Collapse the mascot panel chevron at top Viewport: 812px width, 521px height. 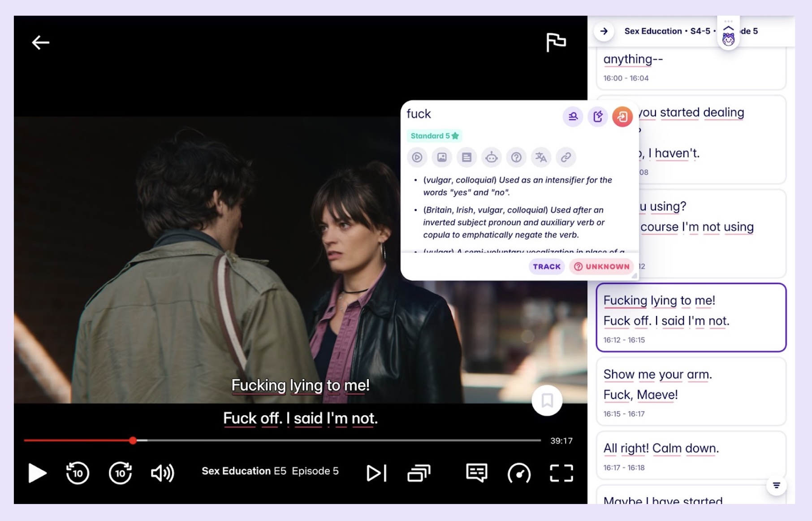pyautogui.click(x=728, y=28)
